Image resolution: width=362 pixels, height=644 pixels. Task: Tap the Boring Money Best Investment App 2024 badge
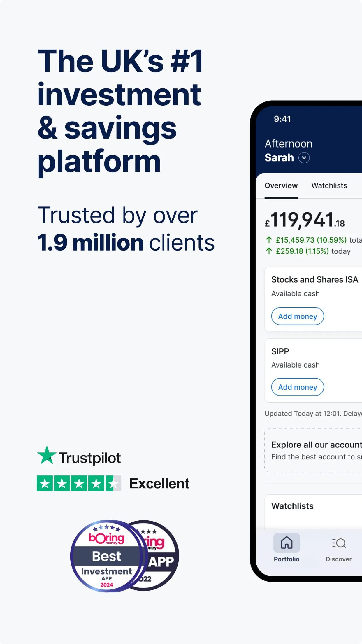(107, 556)
